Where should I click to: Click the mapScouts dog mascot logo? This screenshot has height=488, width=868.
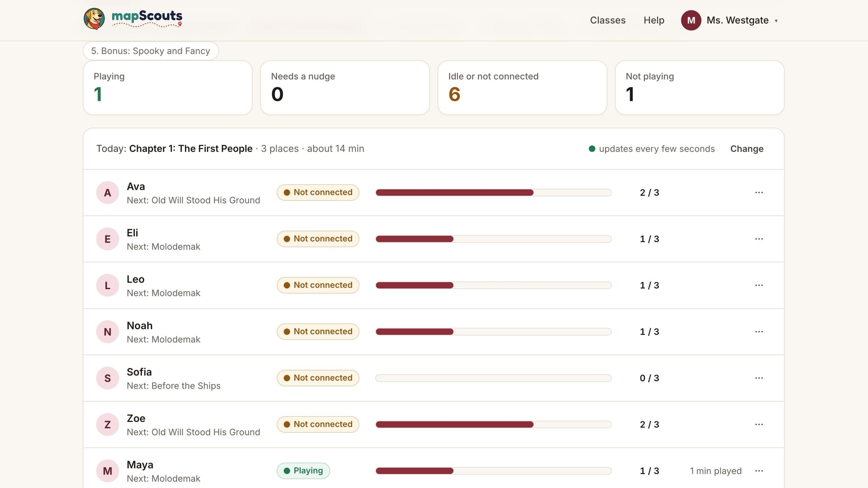(94, 19)
